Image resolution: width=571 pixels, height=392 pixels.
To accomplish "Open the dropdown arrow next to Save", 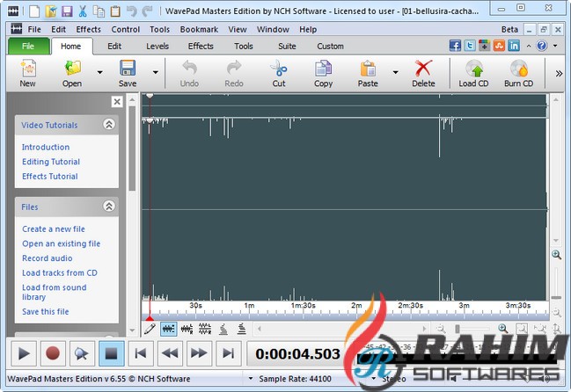I will point(156,72).
